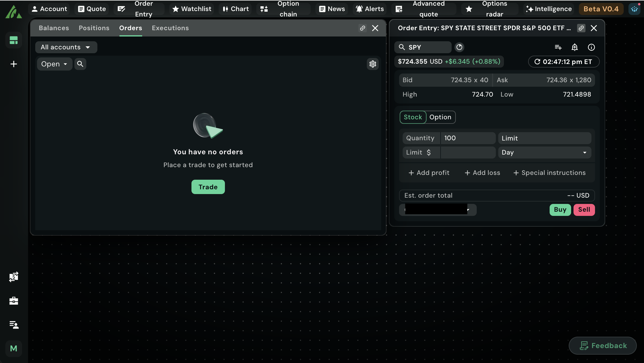Image resolution: width=644 pixels, height=363 pixels.
Task: Click the Ask price 724.36 x 1,280
Action: pyautogui.click(x=569, y=80)
